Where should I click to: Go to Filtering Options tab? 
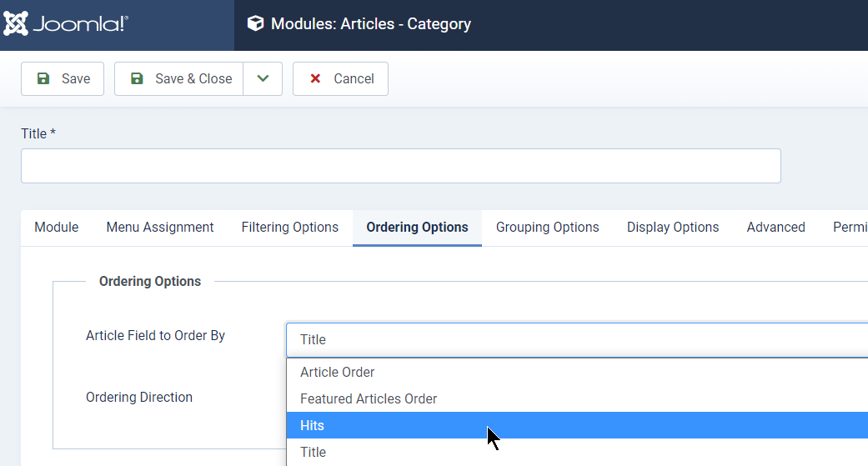pos(290,228)
